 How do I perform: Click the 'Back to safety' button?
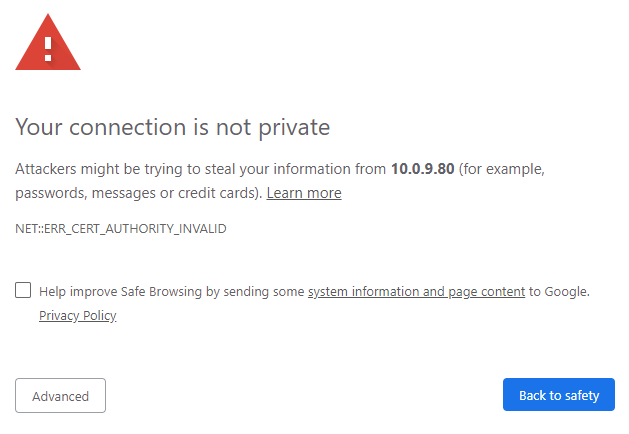(559, 395)
